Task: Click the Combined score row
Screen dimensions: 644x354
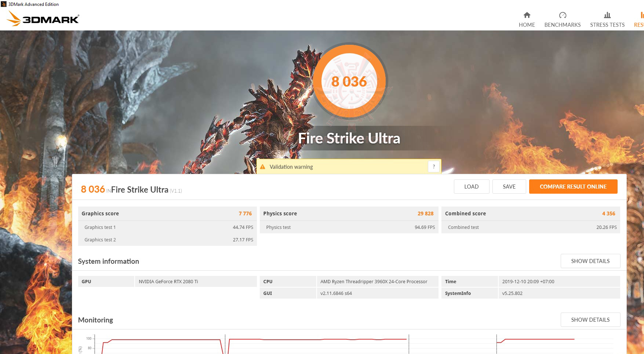Action: (530, 214)
